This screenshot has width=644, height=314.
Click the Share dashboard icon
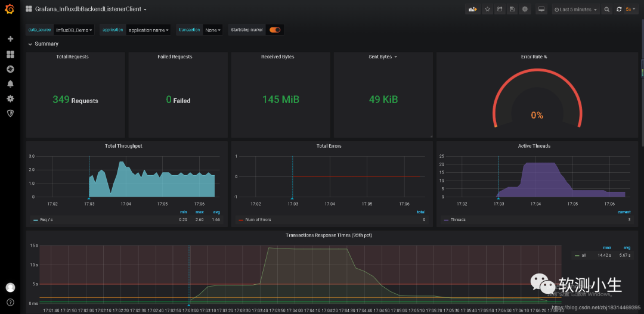(x=500, y=9)
